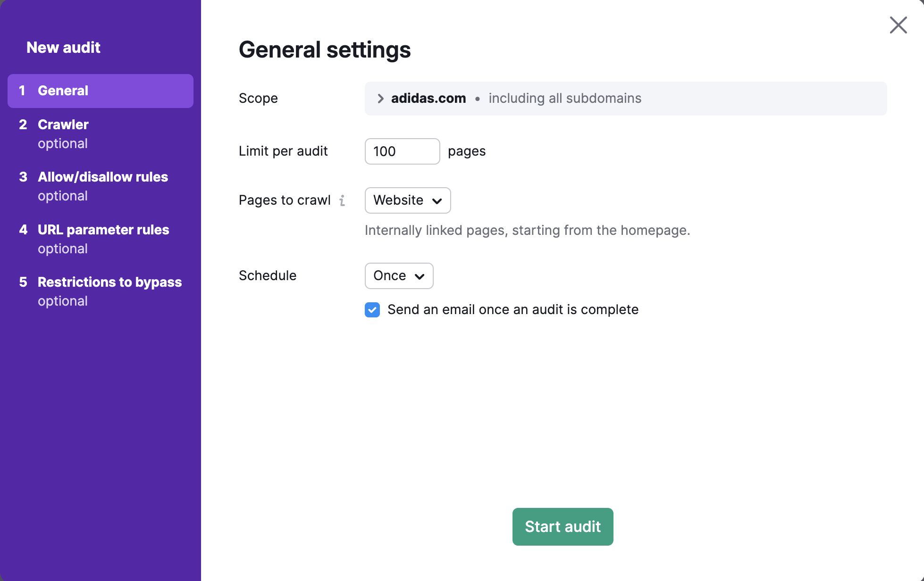Click the info icon beside Pages to crawl
This screenshot has width=924, height=581.
343,200
